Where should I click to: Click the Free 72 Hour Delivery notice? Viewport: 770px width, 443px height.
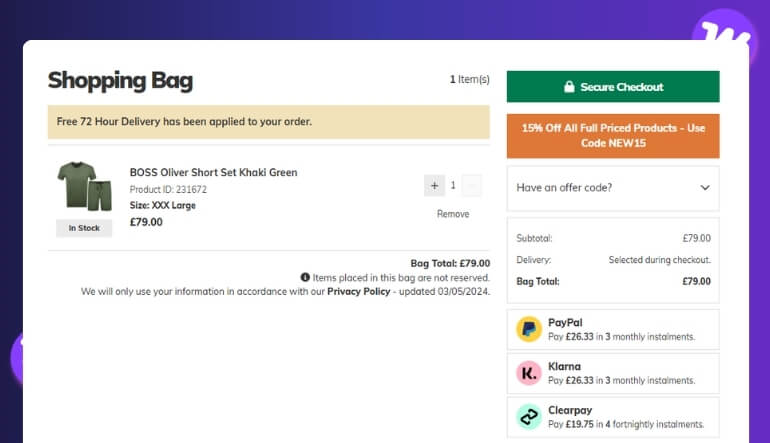coord(269,121)
